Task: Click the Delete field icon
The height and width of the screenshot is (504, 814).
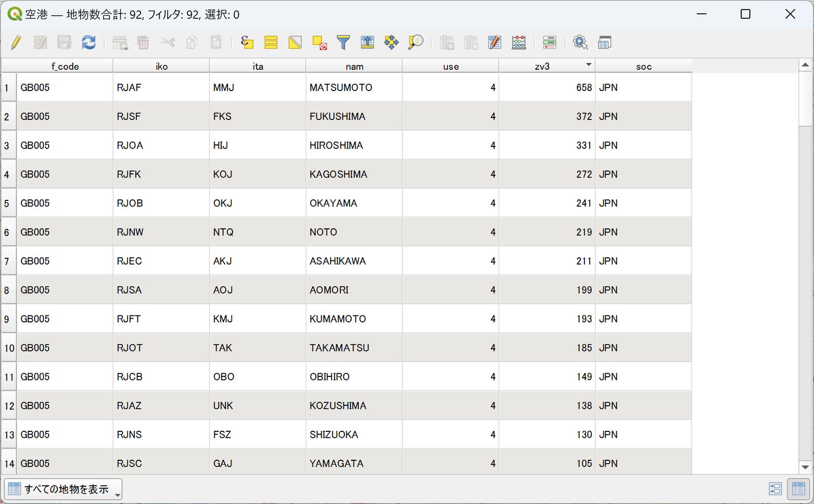Action: tap(471, 42)
